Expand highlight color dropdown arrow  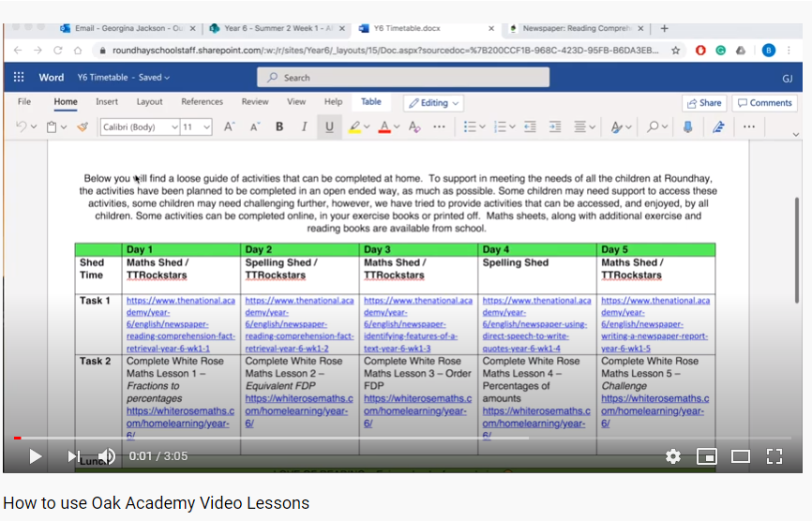pos(367,127)
